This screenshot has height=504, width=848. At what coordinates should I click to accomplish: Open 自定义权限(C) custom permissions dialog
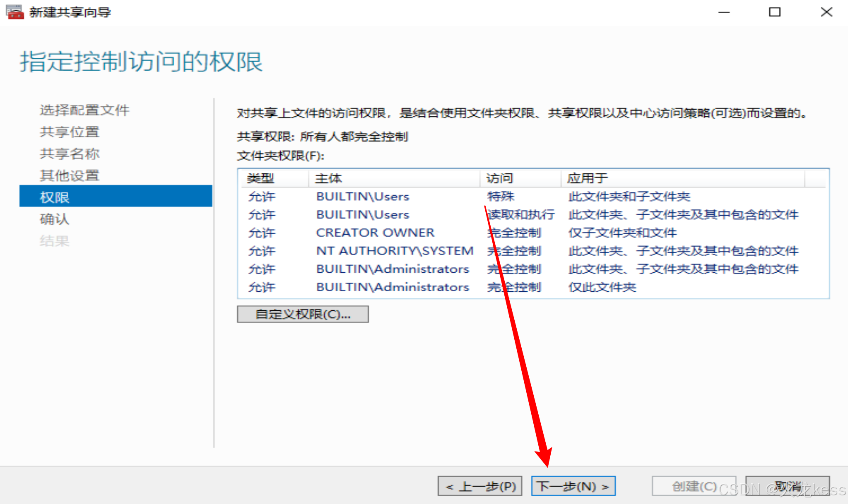point(303,314)
